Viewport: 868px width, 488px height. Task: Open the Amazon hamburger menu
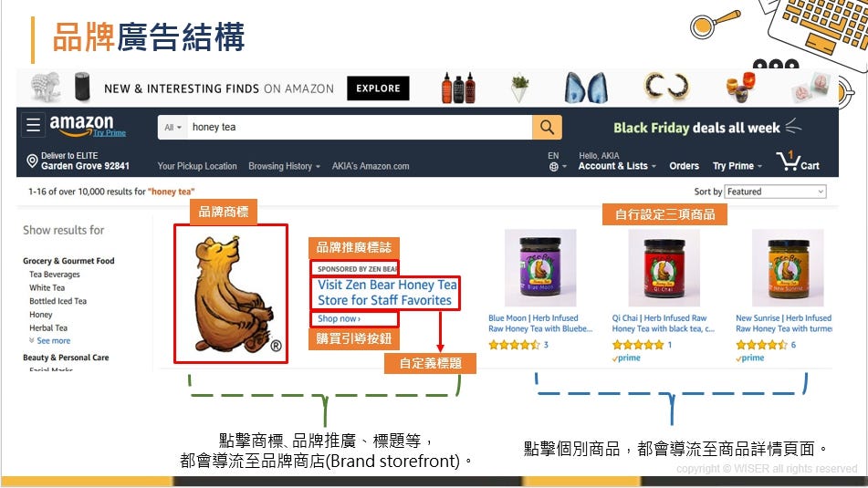(x=33, y=125)
